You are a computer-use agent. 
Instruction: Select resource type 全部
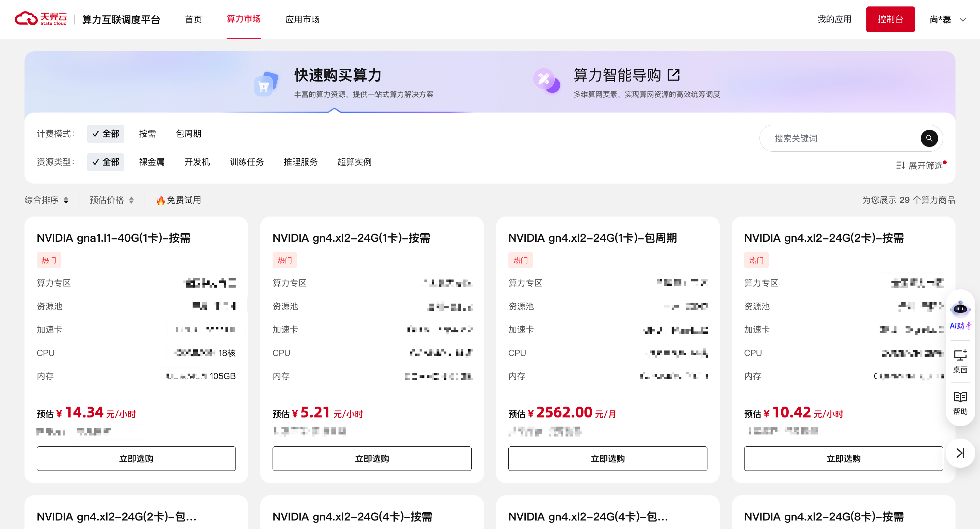pos(105,162)
